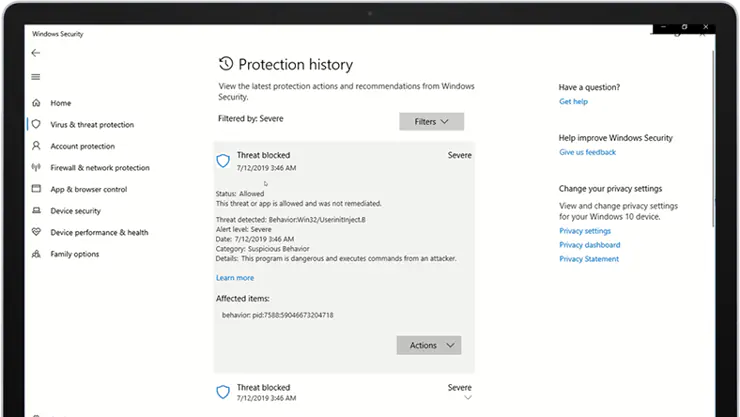The height and width of the screenshot is (417, 740).
Task: Open the Give us feedback link
Action: point(588,152)
